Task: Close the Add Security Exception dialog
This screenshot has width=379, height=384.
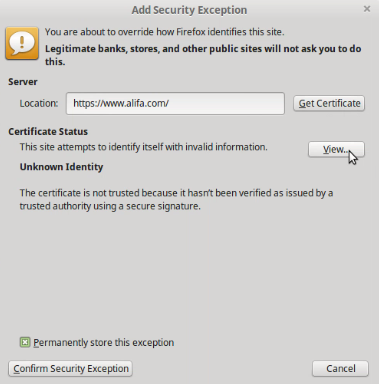Action: (x=367, y=9)
